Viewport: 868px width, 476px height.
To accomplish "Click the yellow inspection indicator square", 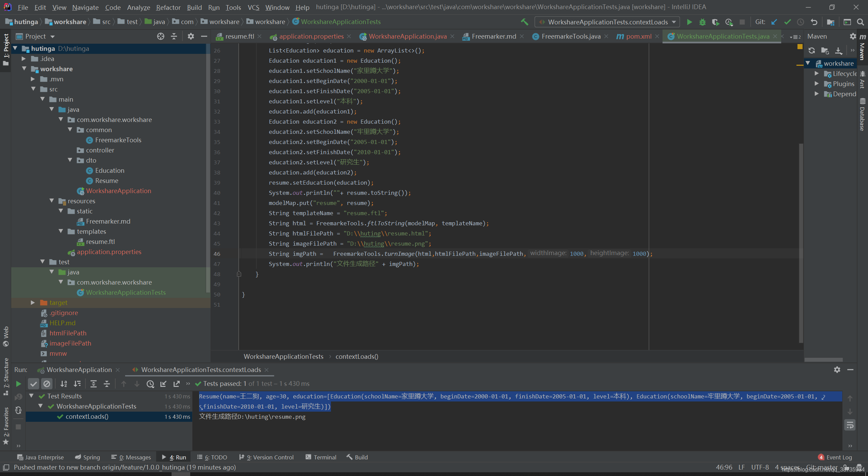I will (800, 47).
